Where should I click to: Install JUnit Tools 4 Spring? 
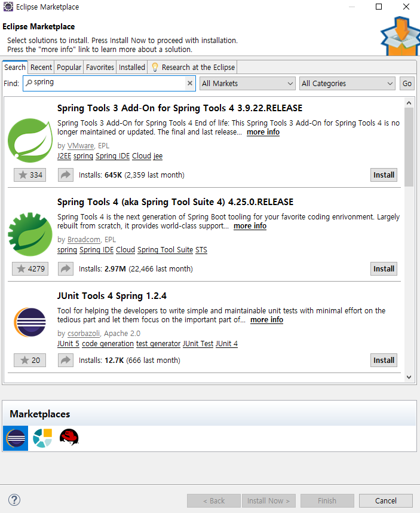click(x=384, y=360)
